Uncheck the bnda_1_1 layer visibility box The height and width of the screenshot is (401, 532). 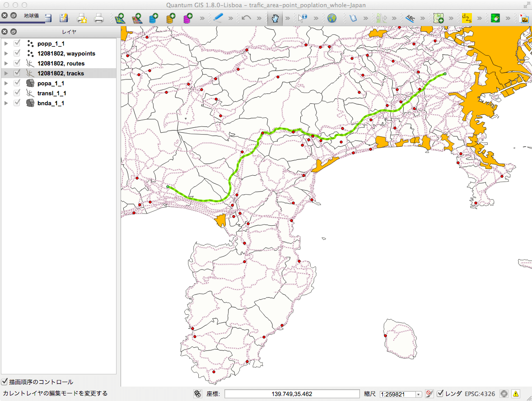[17, 103]
